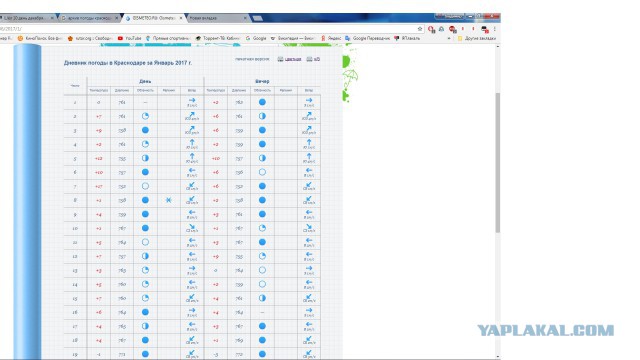Close the 'Новая вкладка' tab
Screen dimensions: 640x360
click(245, 18)
